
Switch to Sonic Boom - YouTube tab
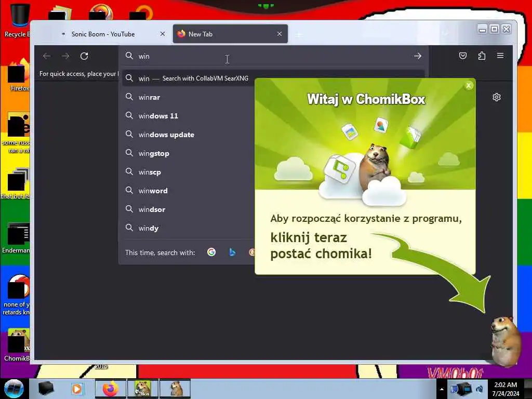pyautogui.click(x=103, y=34)
